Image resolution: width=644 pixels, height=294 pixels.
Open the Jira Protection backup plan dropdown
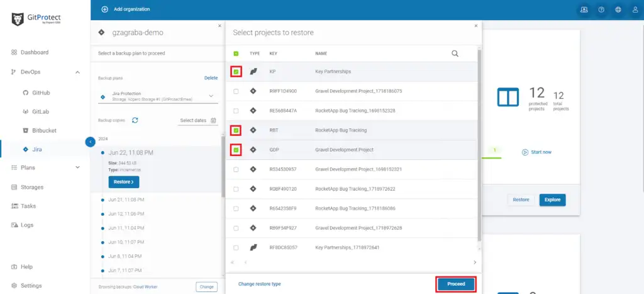pos(158,96)
